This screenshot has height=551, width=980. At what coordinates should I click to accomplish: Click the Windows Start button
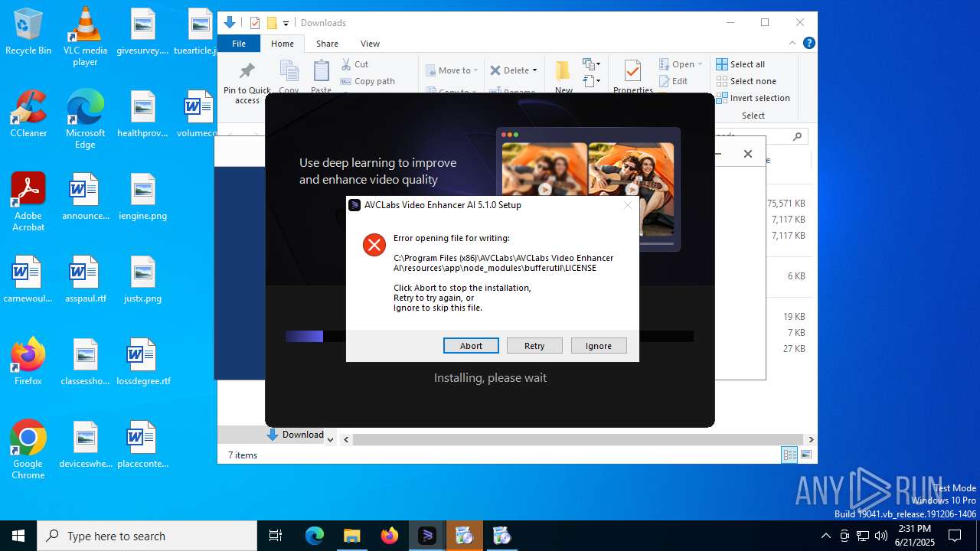coord(18,536)
